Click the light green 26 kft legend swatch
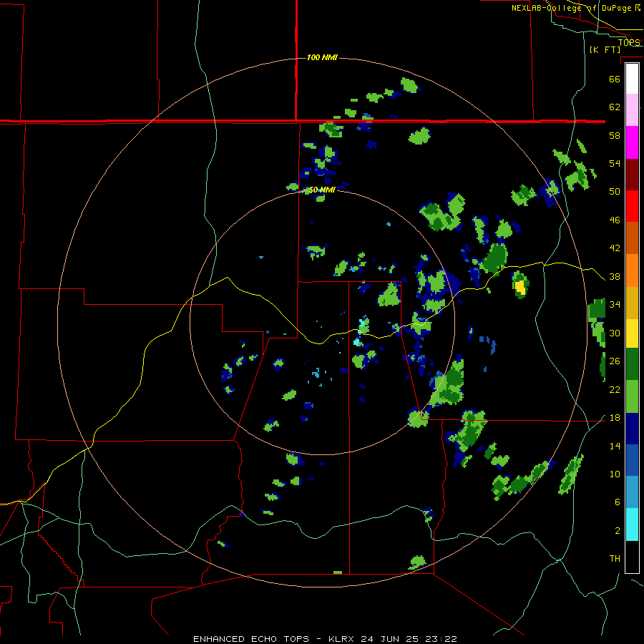Screen dimensions: 644x644 632,396
